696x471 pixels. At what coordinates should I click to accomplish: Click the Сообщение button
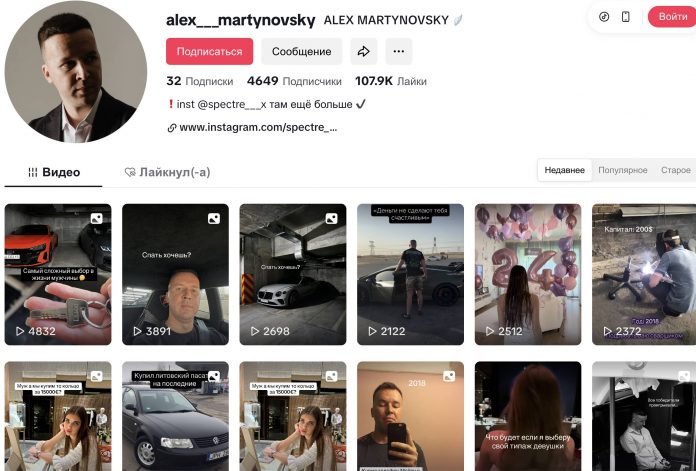[x=301, y=51]
